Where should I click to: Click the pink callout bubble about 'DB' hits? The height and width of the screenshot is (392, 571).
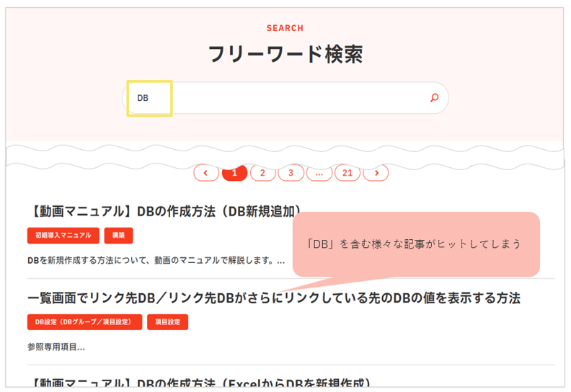[x=415, y=244]
